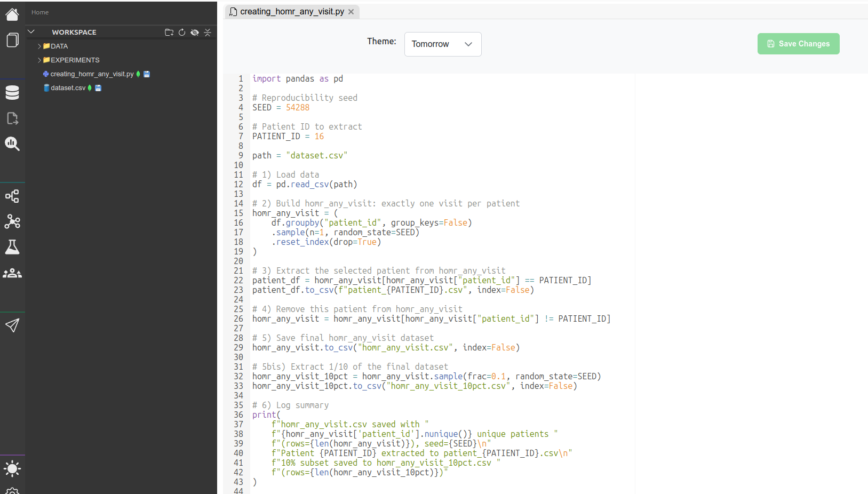This screenshot has height=494, width=868.
Task: Click the Home icon in sidebar
Action: click(12, 14)
